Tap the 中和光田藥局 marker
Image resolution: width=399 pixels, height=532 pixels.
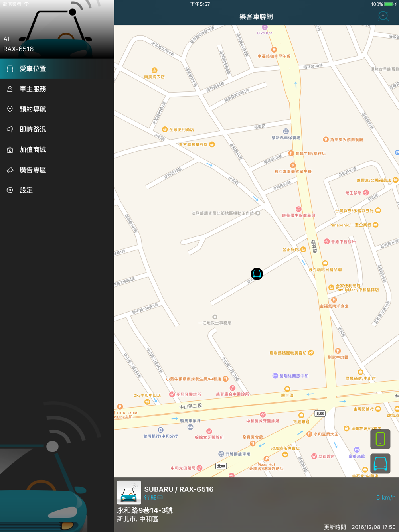[199, 468]
